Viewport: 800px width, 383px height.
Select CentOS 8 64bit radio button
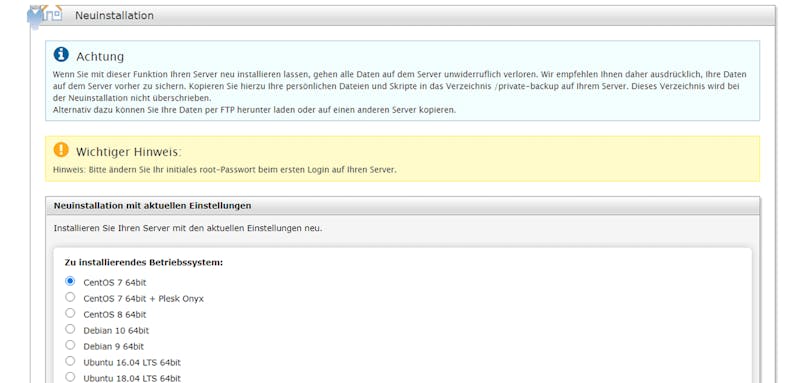70,313
